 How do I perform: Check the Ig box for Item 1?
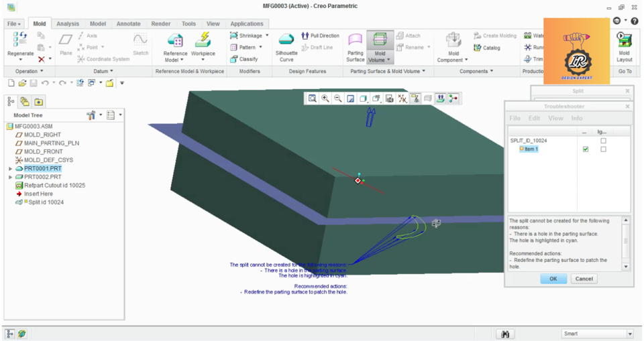603,149
